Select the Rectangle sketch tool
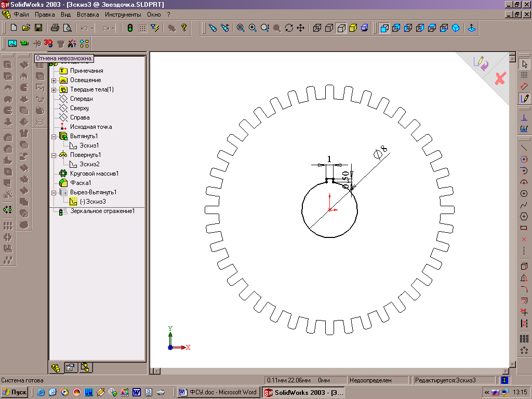Image resolution: width=532 pixels, height=399 pixels. coord(524,228)
